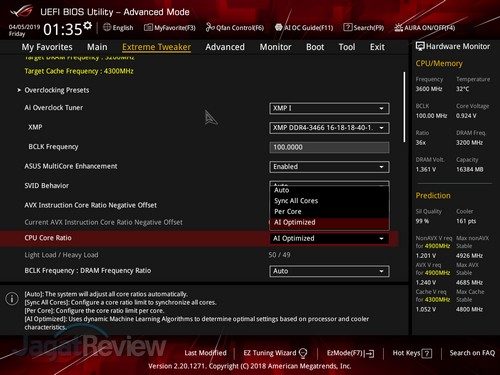Screen dimensions: 500x375
Task: Open the CPU Core Ratio dropdown
Action: [329, 238]
